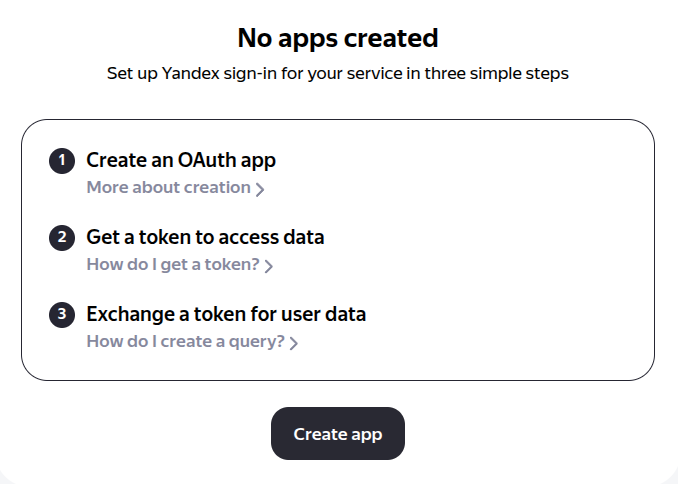Click chevron after How do I create a query
The image size is (678, 484).
click(294, 343)
